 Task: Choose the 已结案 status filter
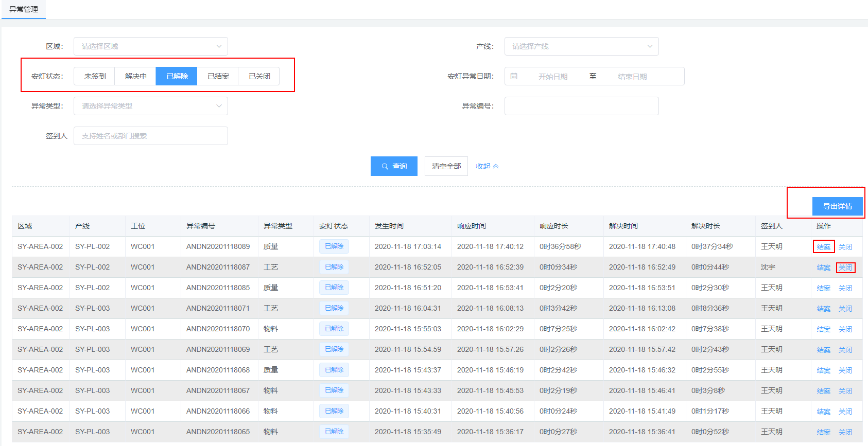218,76
